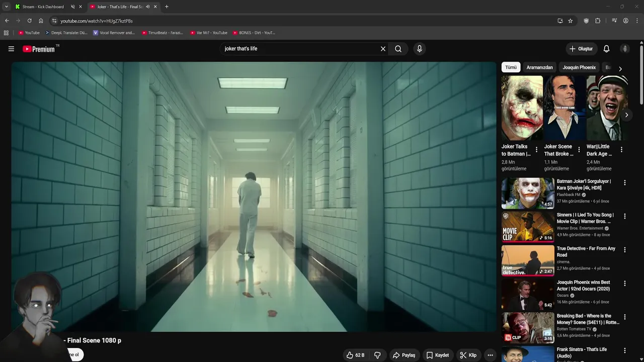Visit Warner Bros. Entertainment channel name
This screenshot has height=362, width=644.
tap(580, 228)
